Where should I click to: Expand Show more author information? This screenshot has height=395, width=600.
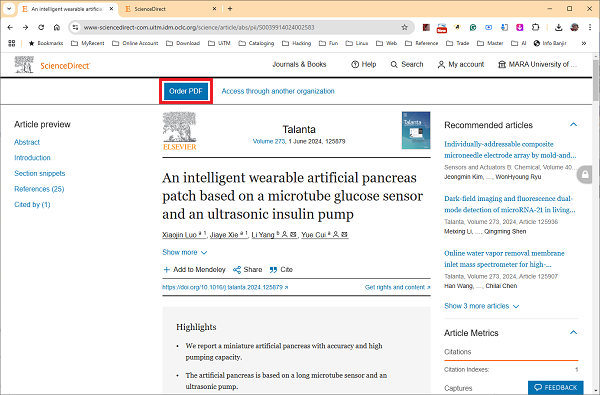(x=185, y=252)
